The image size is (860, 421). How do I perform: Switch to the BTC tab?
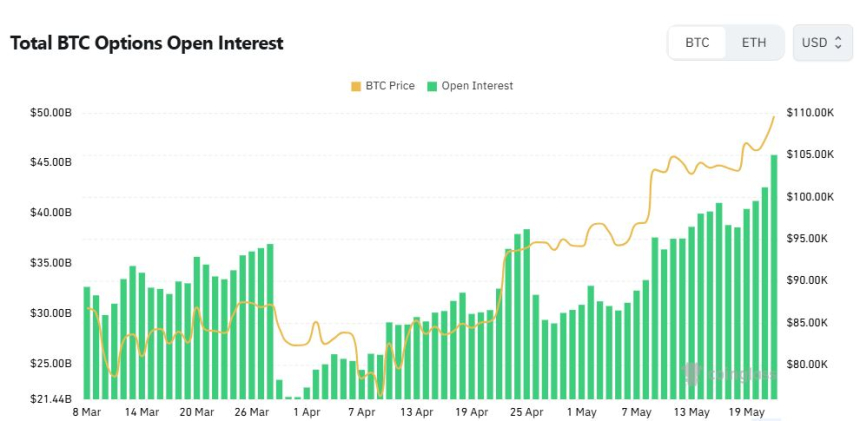(x=697, y=43)
